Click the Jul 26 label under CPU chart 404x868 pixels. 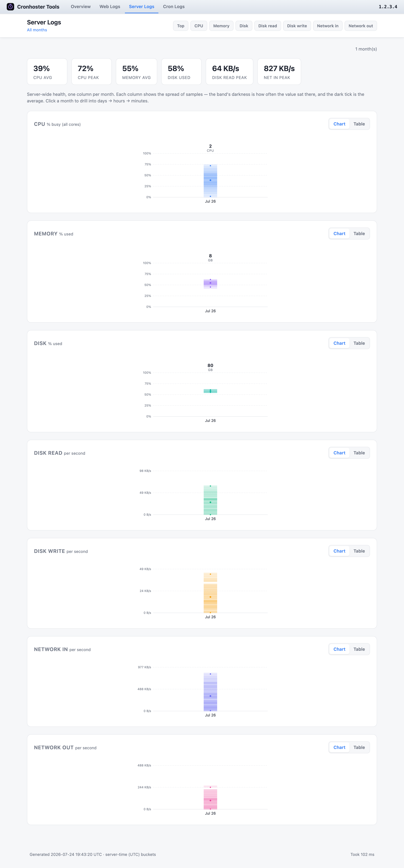tap(210, 201)
